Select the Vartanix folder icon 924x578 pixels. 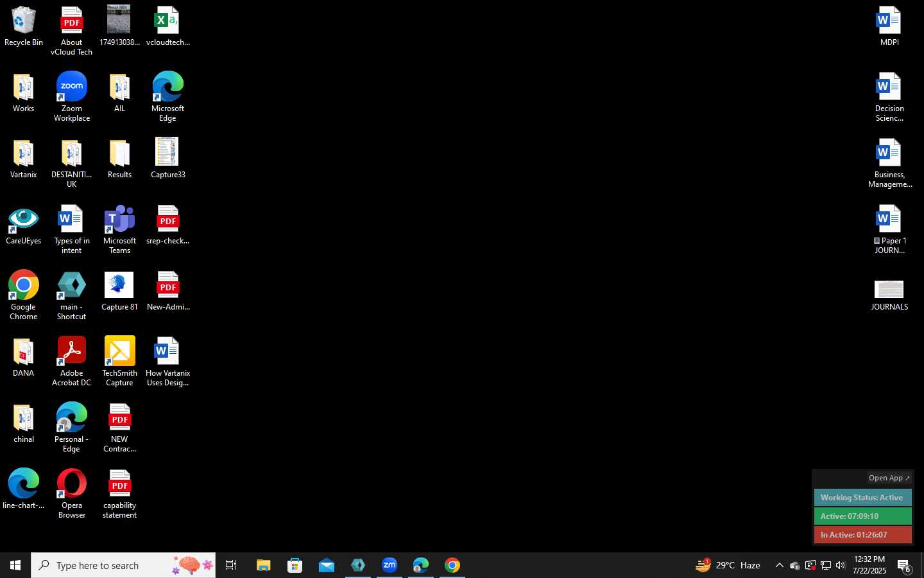pyautogui.click(x=24, y=159)
